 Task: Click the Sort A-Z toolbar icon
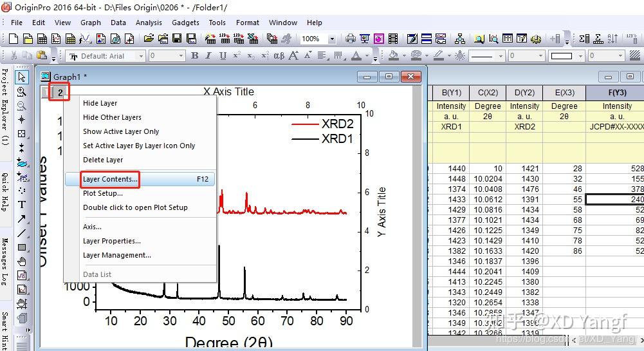pos(612,39)
